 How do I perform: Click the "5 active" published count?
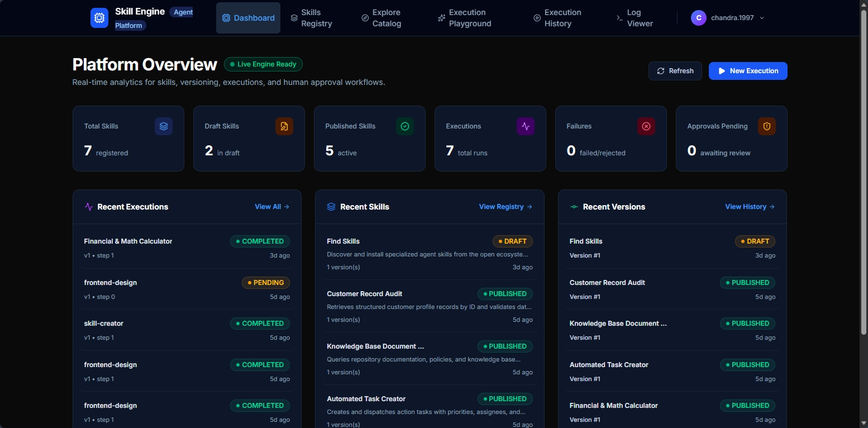pos(341,151)
